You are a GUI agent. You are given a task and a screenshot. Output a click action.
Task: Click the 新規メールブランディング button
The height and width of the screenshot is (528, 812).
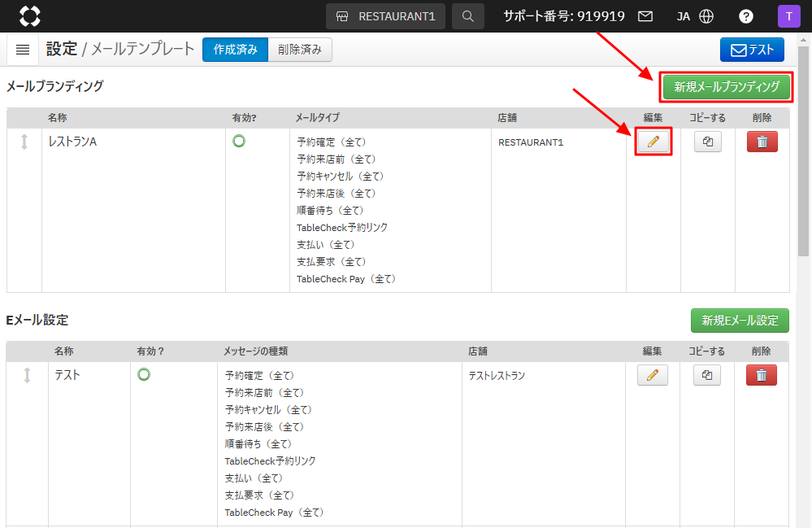pyautogui.click(x=726, y=87)
